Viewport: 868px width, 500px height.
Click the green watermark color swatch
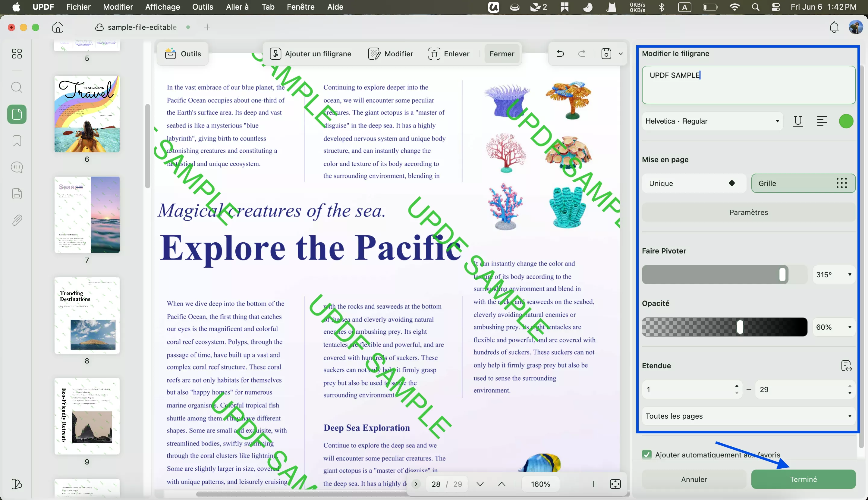click(x=846, y=121)
